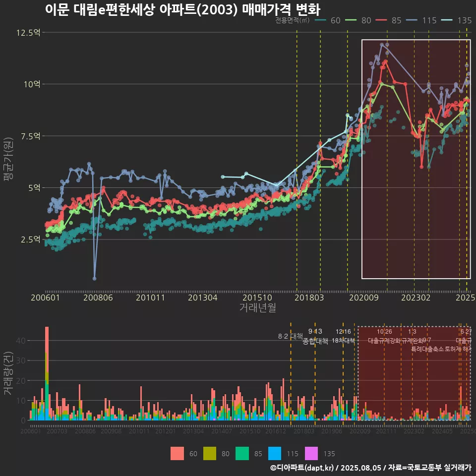476x476 pixels.
Task: Select the 135㎡ light cyan line legend entry
Action: pos(456,20)
